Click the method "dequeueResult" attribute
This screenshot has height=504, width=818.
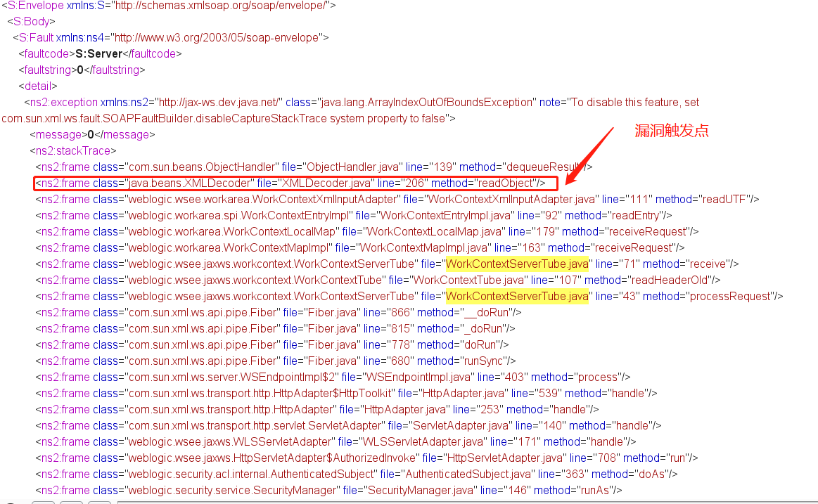point(522,167)
